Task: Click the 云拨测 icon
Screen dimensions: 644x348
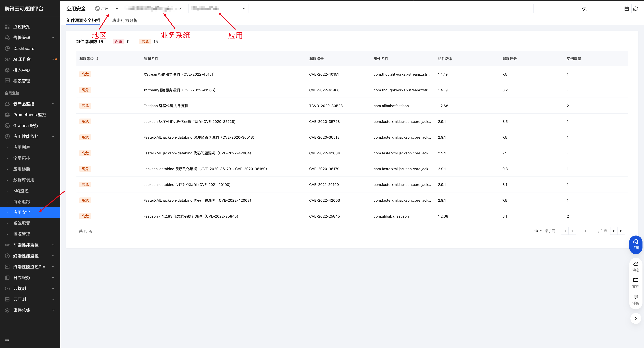Action: coord(7,288)
